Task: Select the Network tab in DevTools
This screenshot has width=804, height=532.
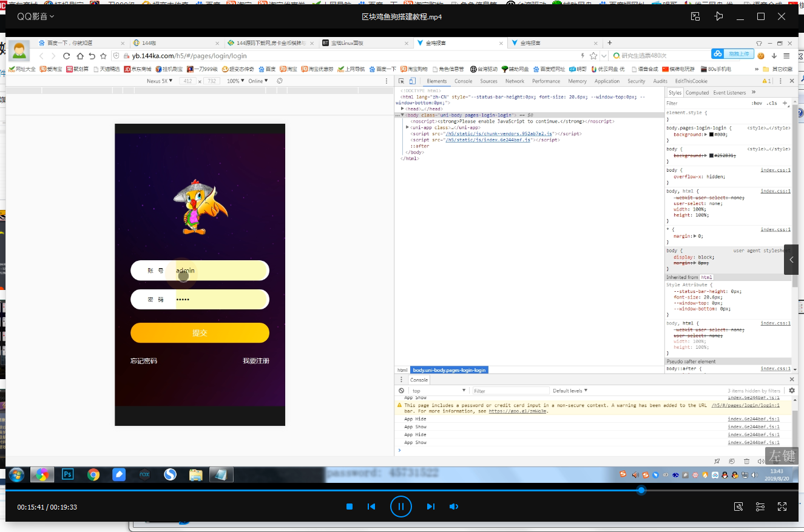Action: [515, 81]
